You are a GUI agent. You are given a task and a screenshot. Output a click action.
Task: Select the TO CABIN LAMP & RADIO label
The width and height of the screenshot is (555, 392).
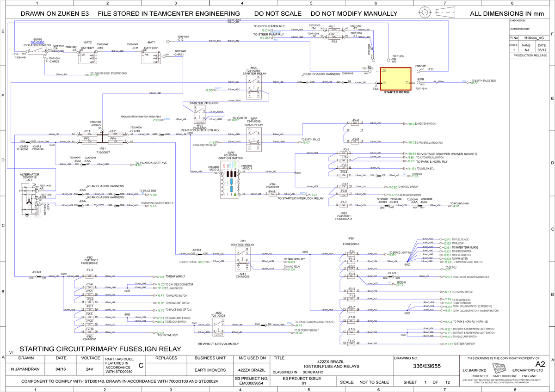click(x=179, y=318)
